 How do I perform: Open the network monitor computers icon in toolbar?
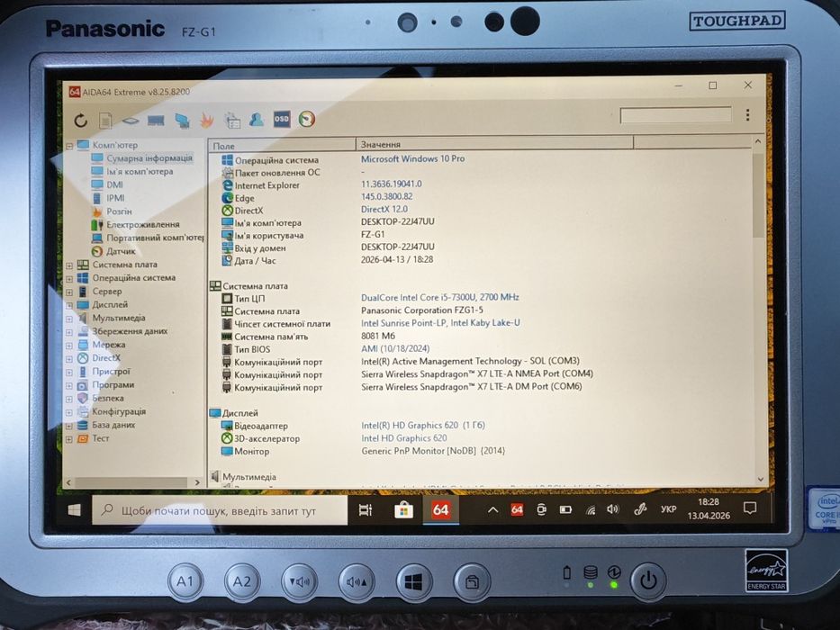(x=182, y=121)
